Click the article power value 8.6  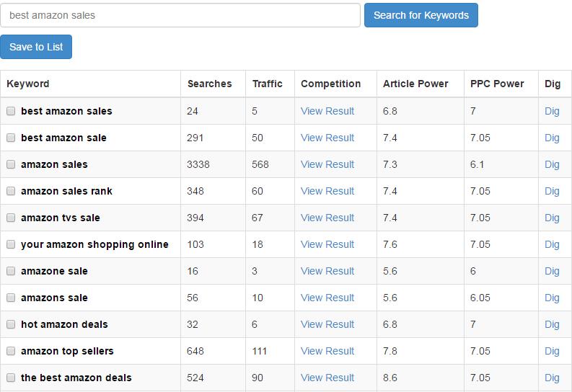(390, 378)
